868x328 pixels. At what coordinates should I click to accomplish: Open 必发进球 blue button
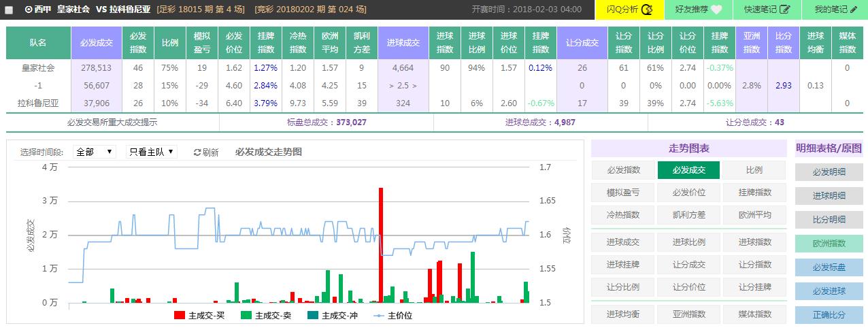coord(829,291)
